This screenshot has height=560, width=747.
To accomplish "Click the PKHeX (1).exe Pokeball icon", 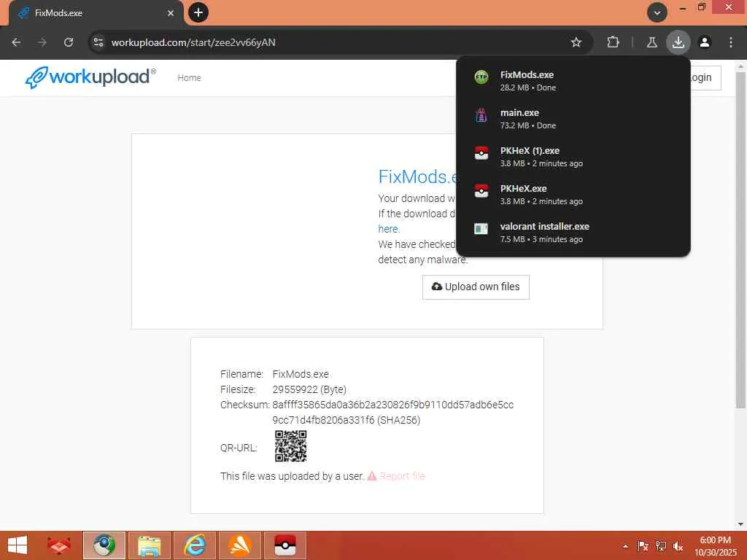I will pos(481,153).
